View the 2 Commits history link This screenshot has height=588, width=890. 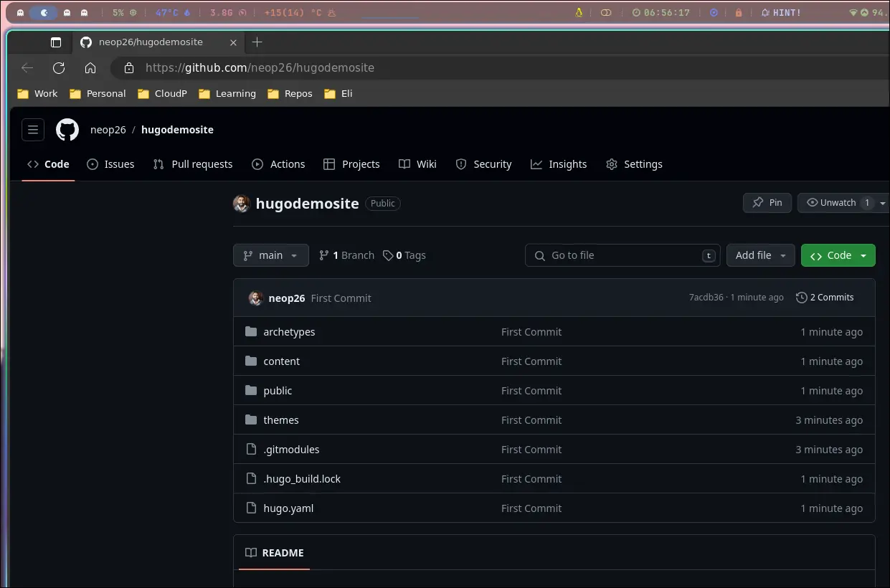click(825, 298)
